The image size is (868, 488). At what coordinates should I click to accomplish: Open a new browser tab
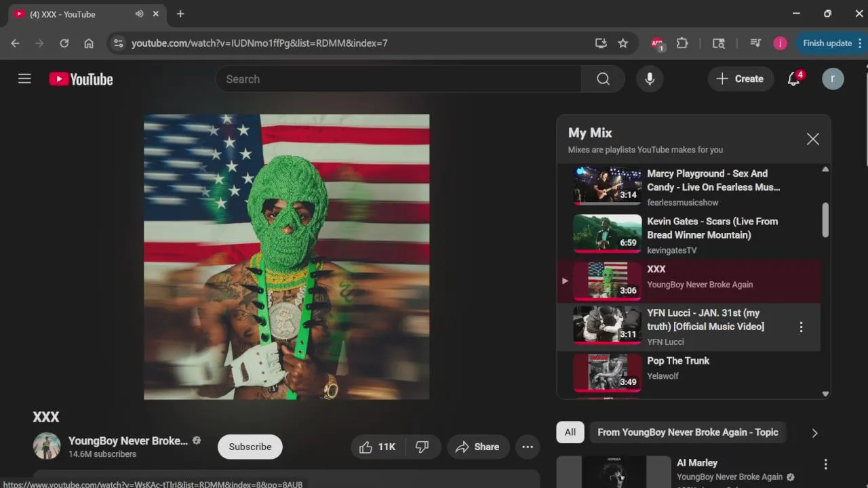tap(180, 14)
